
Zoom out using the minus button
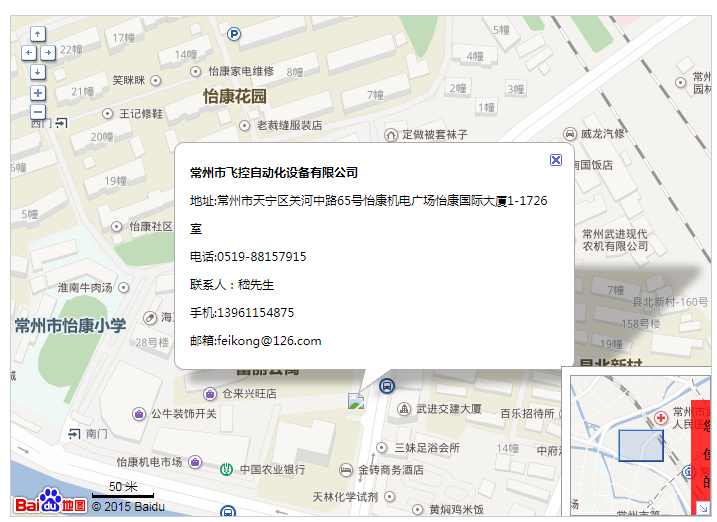point(38,112)
